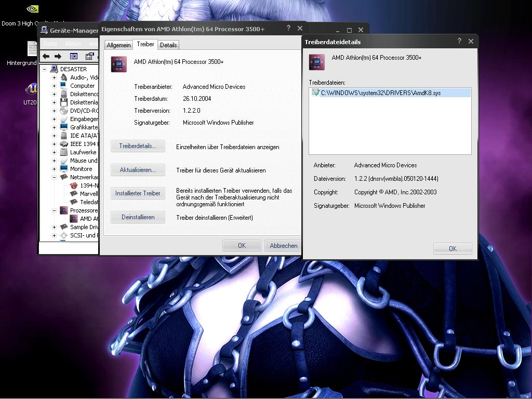Click the Prozessoren category chip icon
532x399 pixels.
64,210
